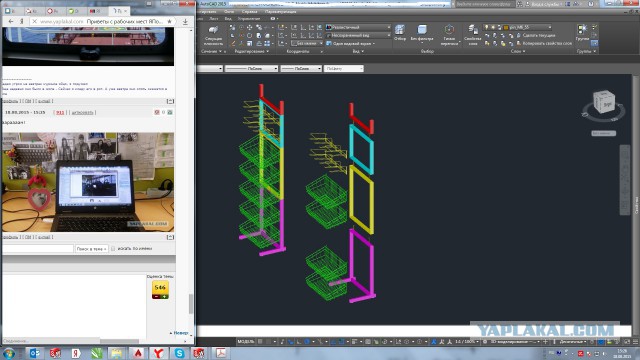Toggle grid display in AutoCAD status bar

260,342
